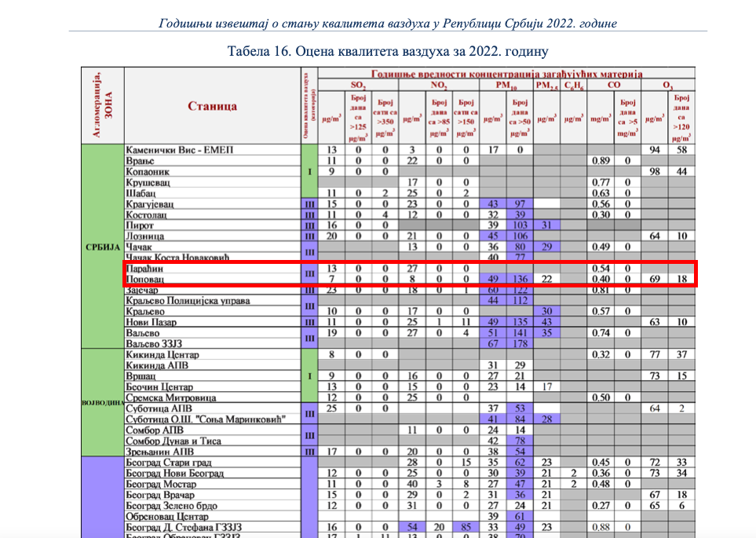Select the 'Копаоник' station name
Viewport: 756px width, 538px height.
152,171
